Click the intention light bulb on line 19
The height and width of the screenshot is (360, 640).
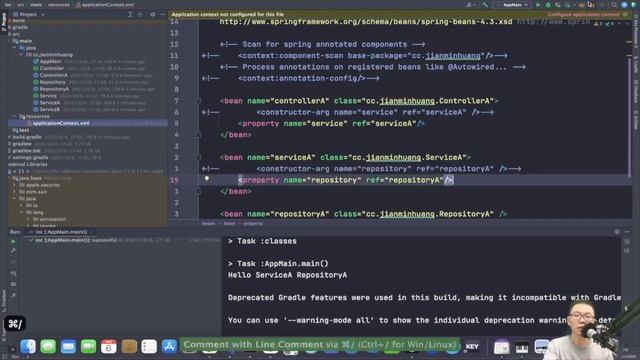[x=207, y=178]
